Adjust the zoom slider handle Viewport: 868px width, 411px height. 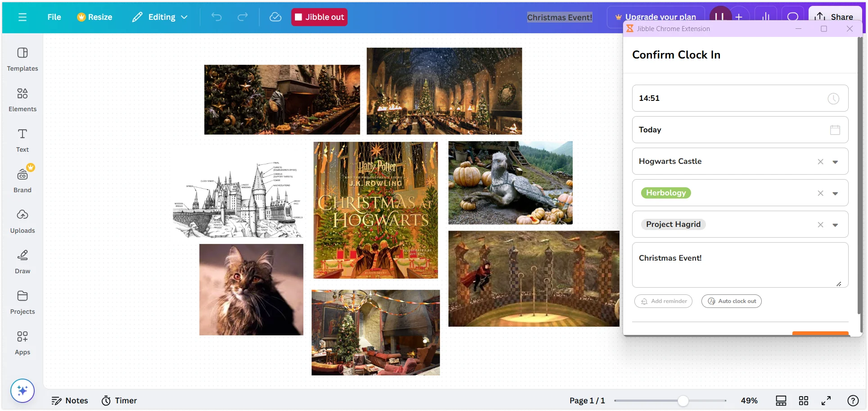(683, 401)
